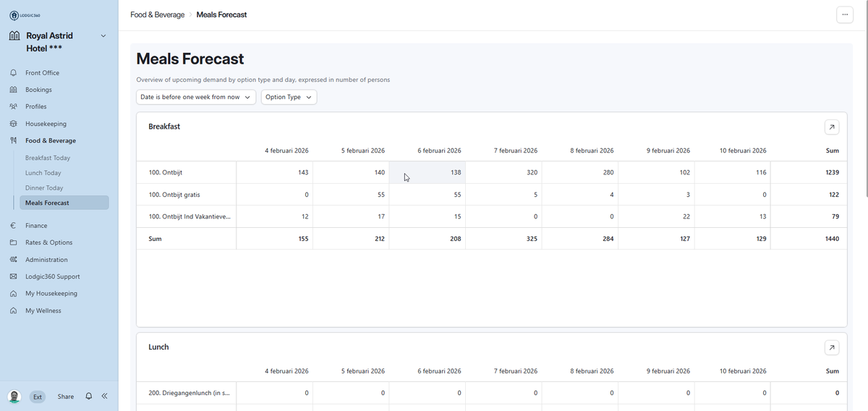Open the Lunch table expand arrow icon
This screenshot has height=411, width=868.
click(832, 348)
